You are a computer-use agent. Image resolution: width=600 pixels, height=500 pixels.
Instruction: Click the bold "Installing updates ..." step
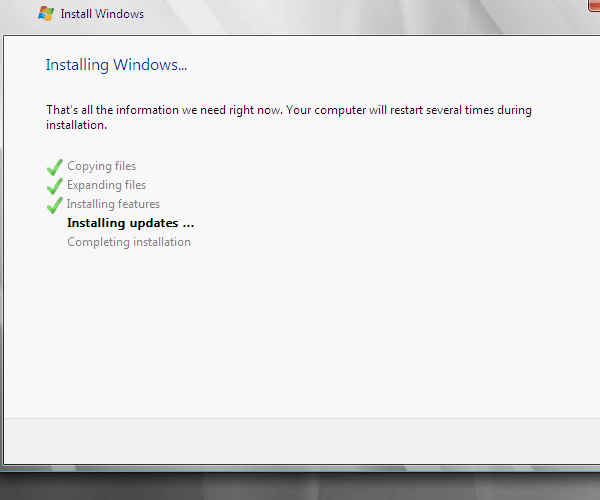tap(130, 223)
